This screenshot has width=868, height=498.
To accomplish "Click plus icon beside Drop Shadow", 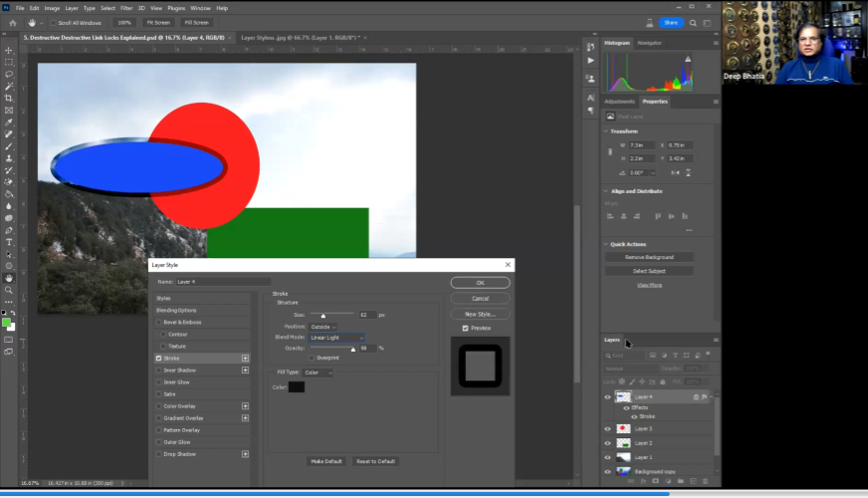I will [x=246, y=453].
